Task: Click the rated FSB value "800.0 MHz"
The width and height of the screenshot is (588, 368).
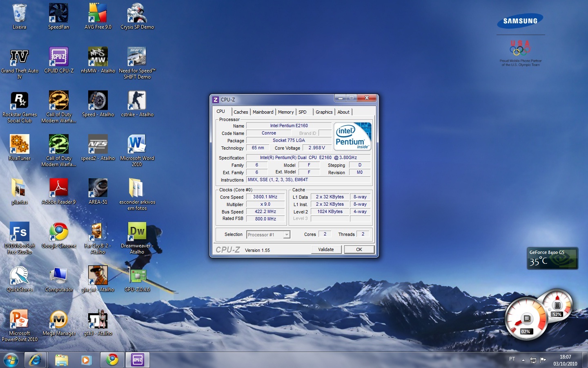Action: (265, 219)
